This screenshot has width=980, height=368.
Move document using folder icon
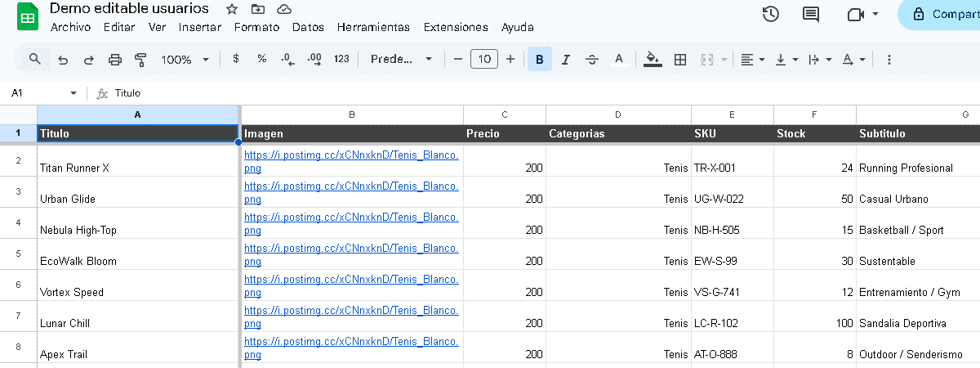pos(258,9)
